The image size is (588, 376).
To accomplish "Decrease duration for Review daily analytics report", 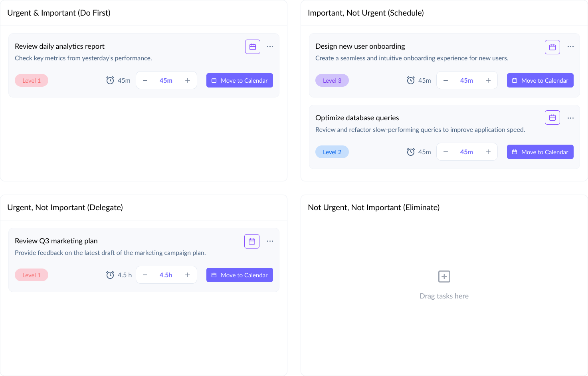I will (x=145, y=80).
